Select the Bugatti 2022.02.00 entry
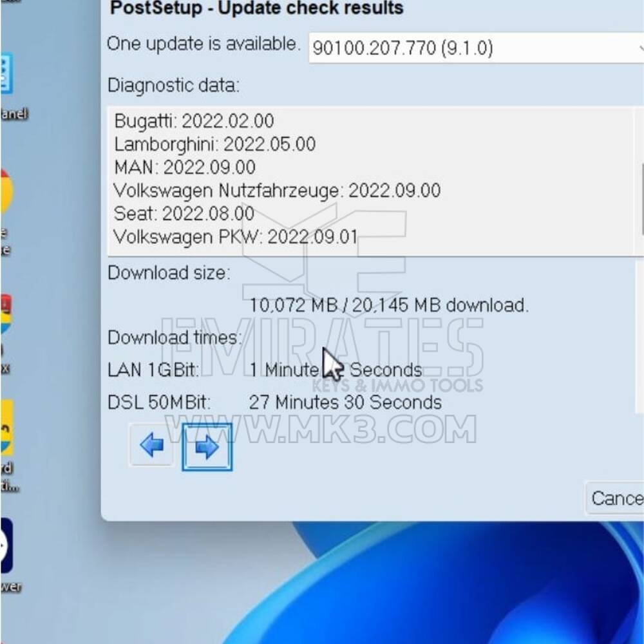 pos(193,121)
